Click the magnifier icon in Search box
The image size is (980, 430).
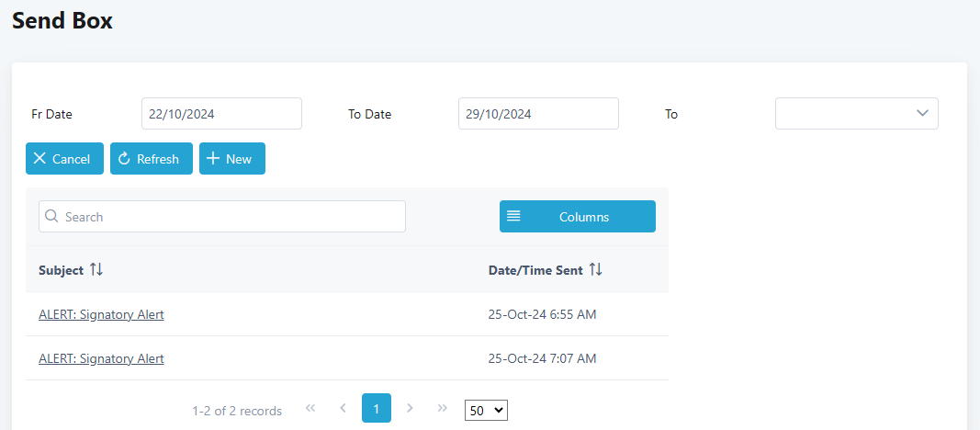click(x=52, y=217)
